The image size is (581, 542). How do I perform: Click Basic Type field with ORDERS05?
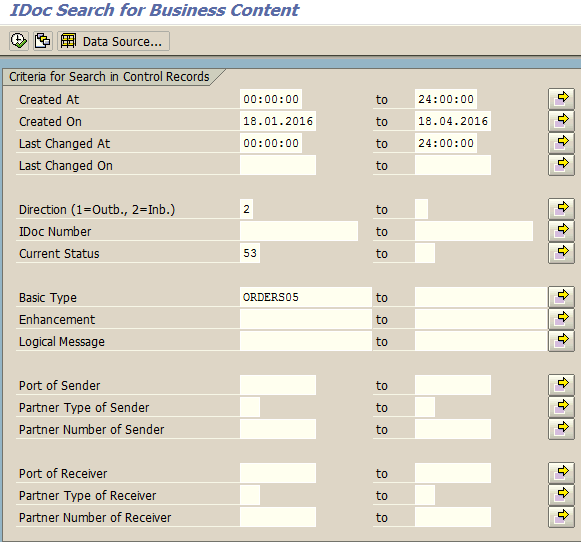point(306,297)
